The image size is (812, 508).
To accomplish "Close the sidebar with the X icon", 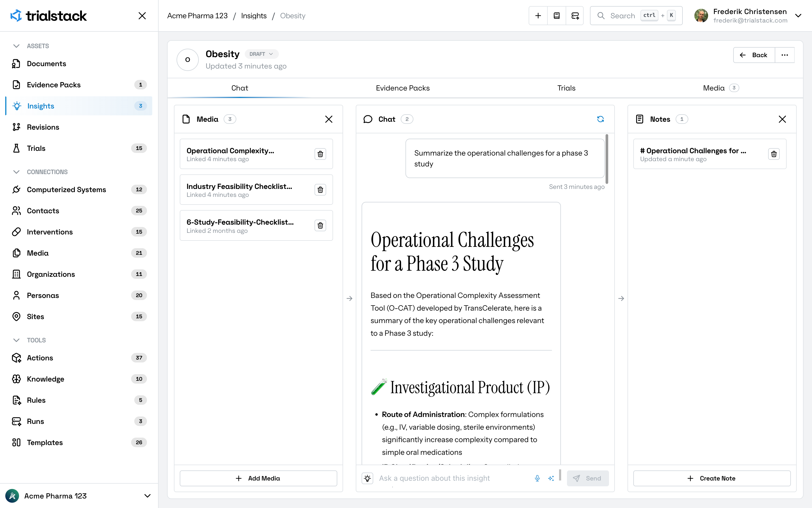I will coord(142,16).
